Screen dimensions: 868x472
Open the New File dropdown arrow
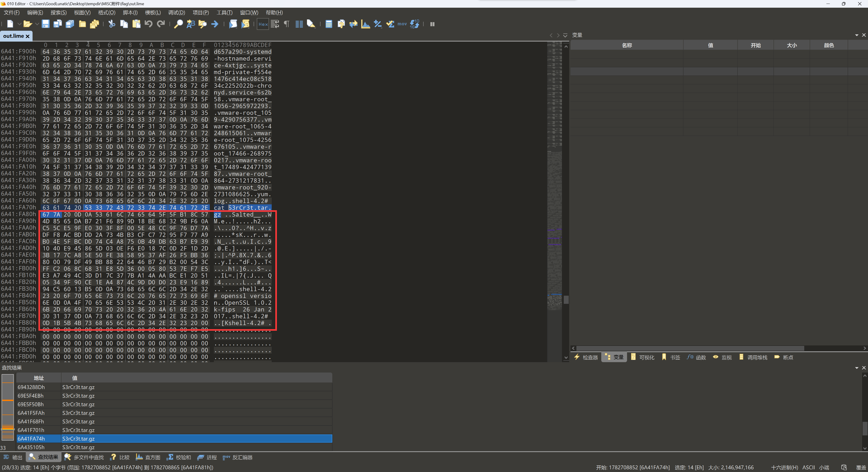(19, 24)
